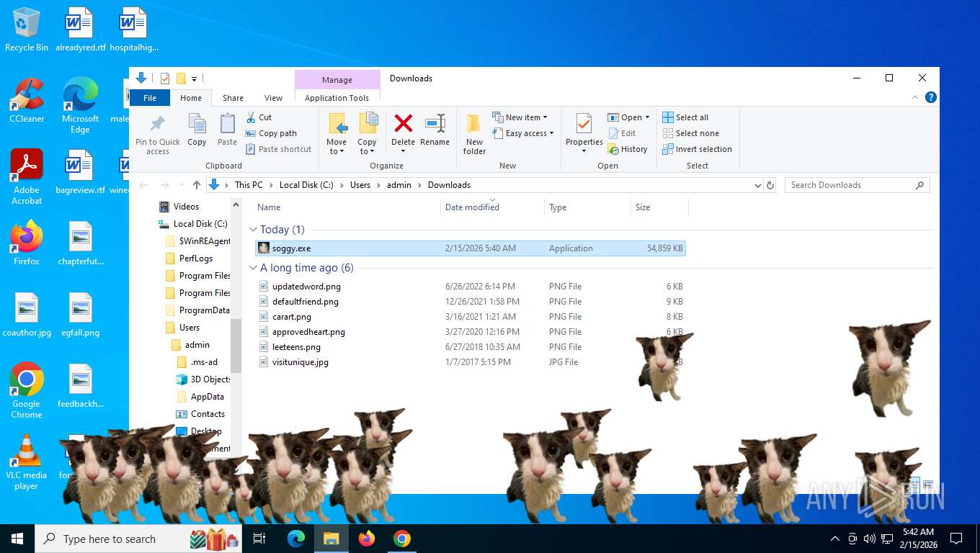980x553 pixels.
Task: Open Task View in taskbar
Action: 260,539
